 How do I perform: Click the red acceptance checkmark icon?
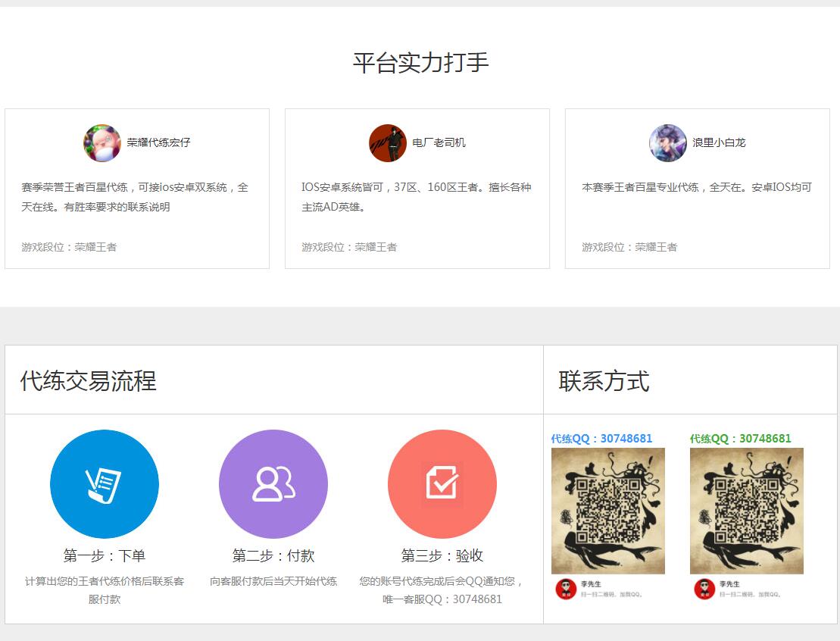(442, 483)
